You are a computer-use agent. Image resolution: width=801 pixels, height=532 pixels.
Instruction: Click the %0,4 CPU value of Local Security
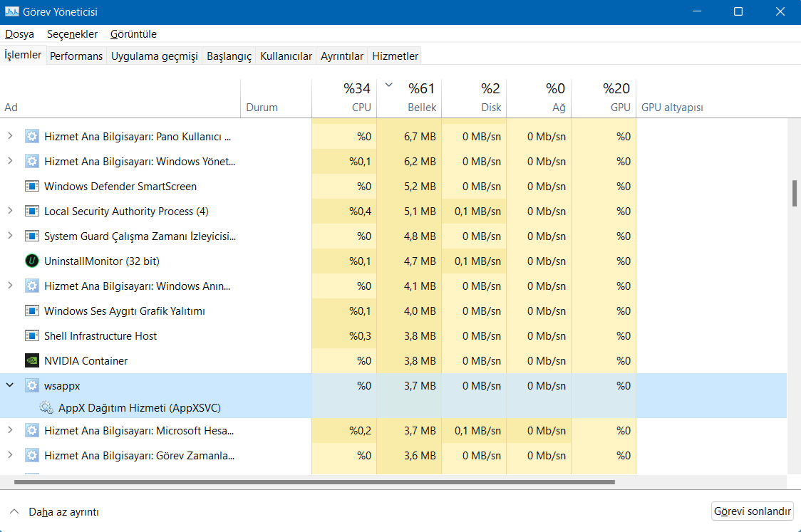point(360,212)
